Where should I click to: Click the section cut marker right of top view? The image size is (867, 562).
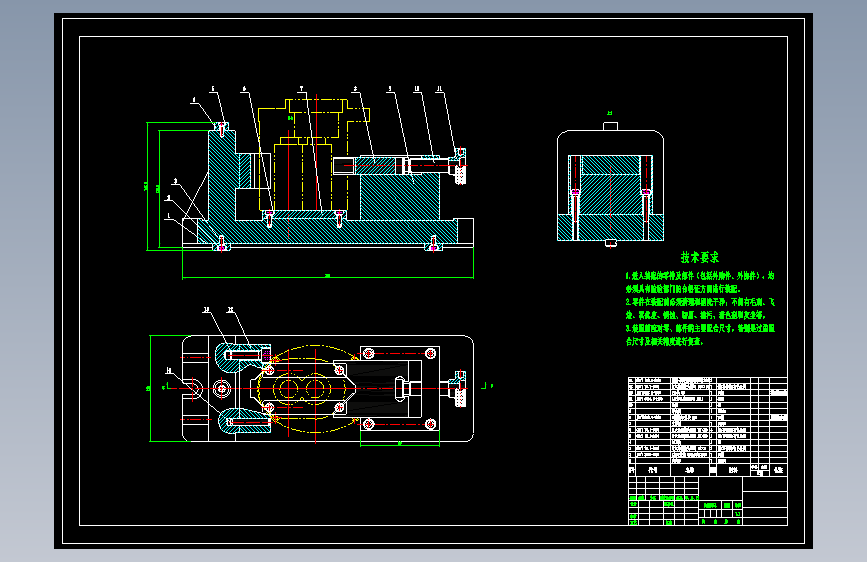pos(486,386)
